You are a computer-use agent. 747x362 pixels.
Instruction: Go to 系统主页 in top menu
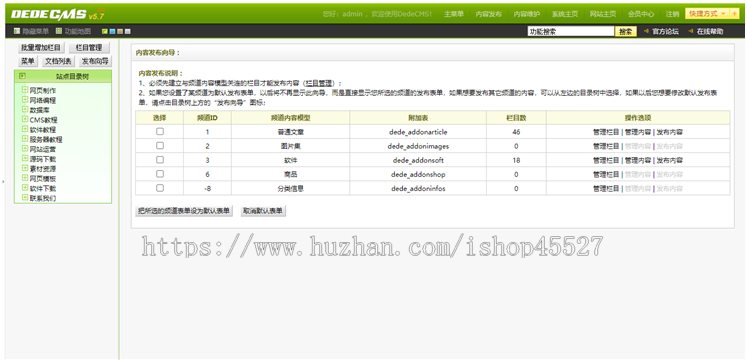click(x=565, y=14)
